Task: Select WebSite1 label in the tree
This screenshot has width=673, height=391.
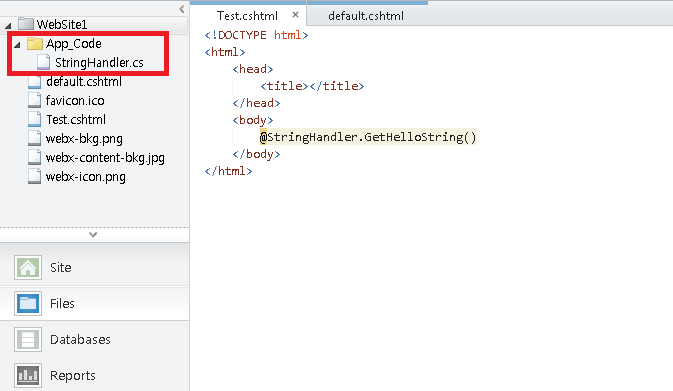Action: 62,24
